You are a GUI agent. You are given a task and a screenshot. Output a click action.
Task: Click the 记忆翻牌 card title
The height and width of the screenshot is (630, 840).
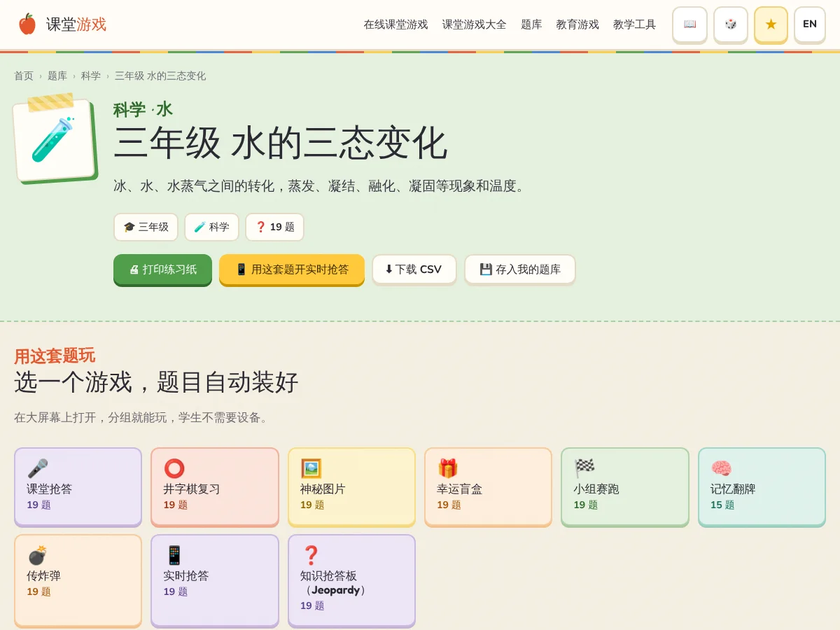[733, 489]
